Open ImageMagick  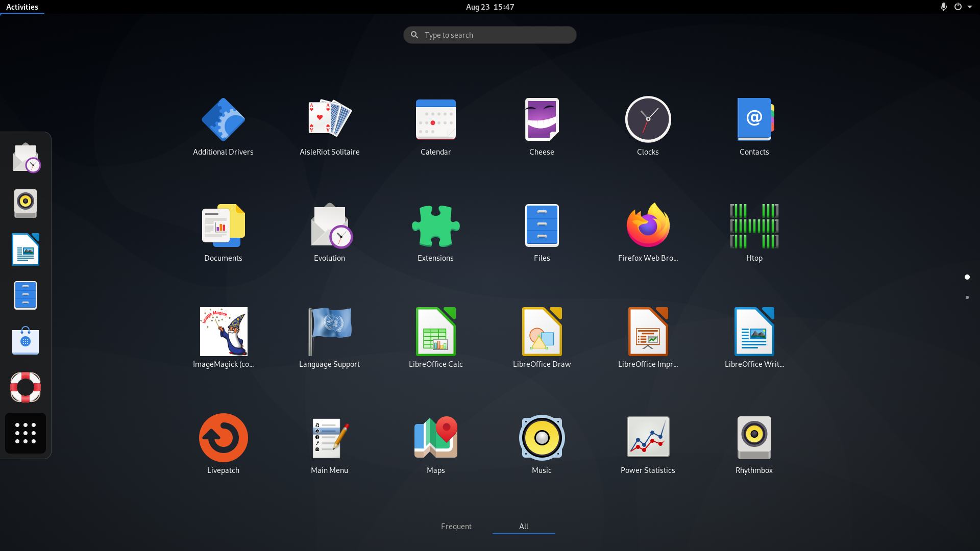[x=223, y=332]
